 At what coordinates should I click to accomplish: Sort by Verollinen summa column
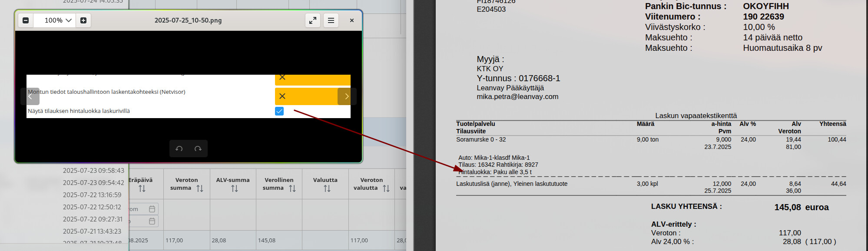(x=292, y=188)
